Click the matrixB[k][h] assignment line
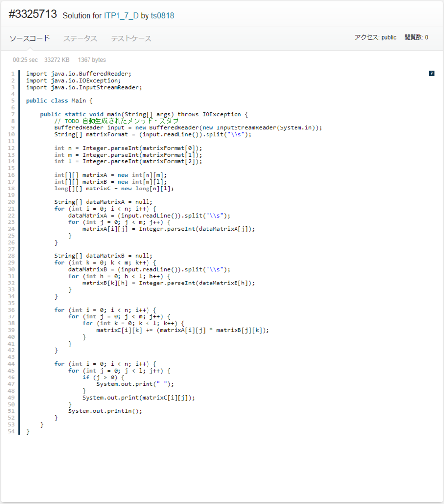 point(169,283)
